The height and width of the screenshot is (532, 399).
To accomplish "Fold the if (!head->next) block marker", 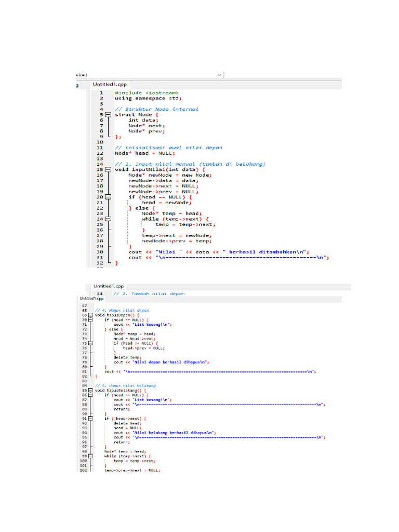I will 90,418.
